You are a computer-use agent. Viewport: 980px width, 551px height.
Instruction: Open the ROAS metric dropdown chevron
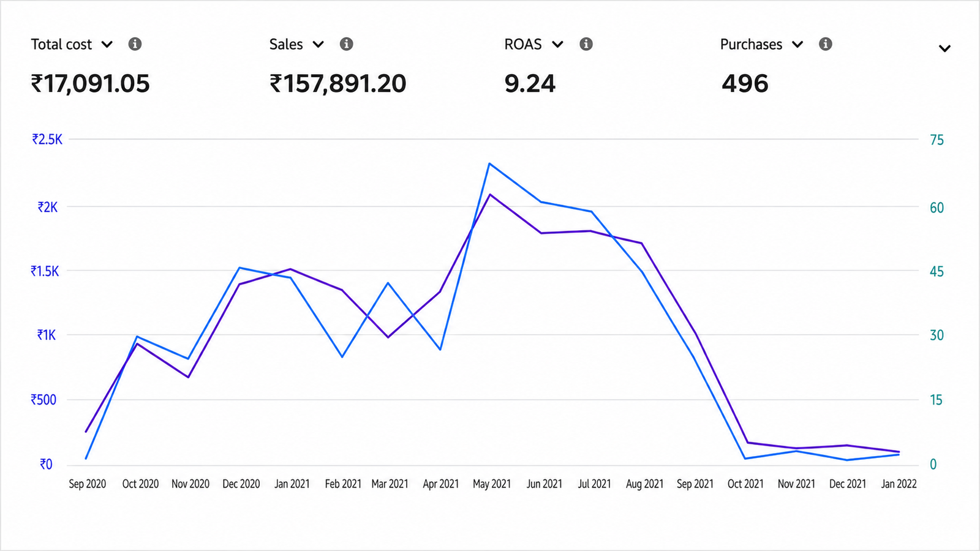point(557,45)
